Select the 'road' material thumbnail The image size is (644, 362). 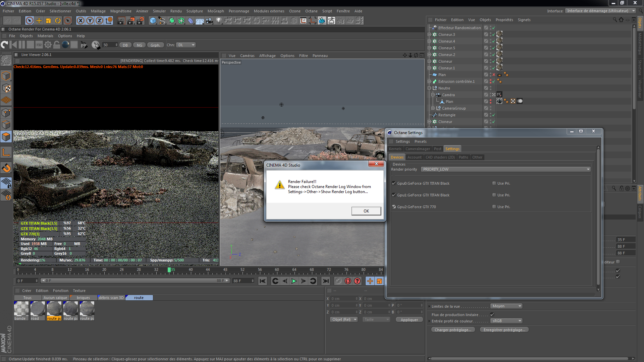(x=37, y=309)
